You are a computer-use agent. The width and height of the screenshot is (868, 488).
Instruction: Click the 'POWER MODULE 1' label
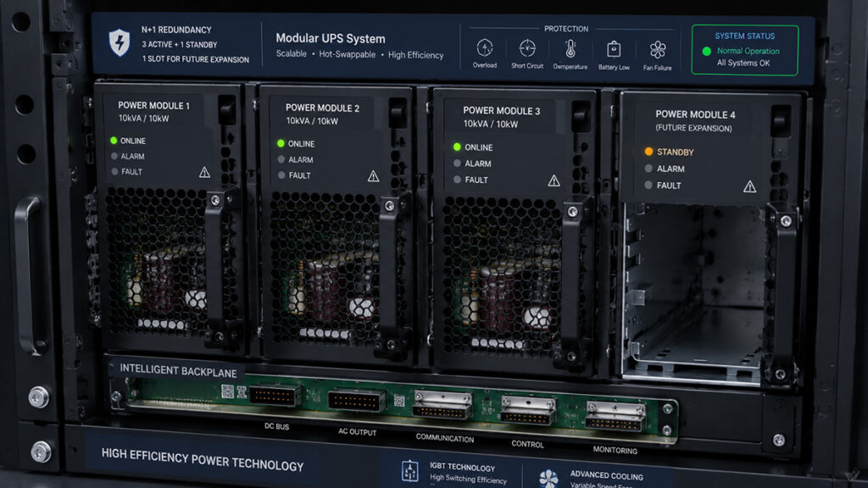tap(153, 105)
